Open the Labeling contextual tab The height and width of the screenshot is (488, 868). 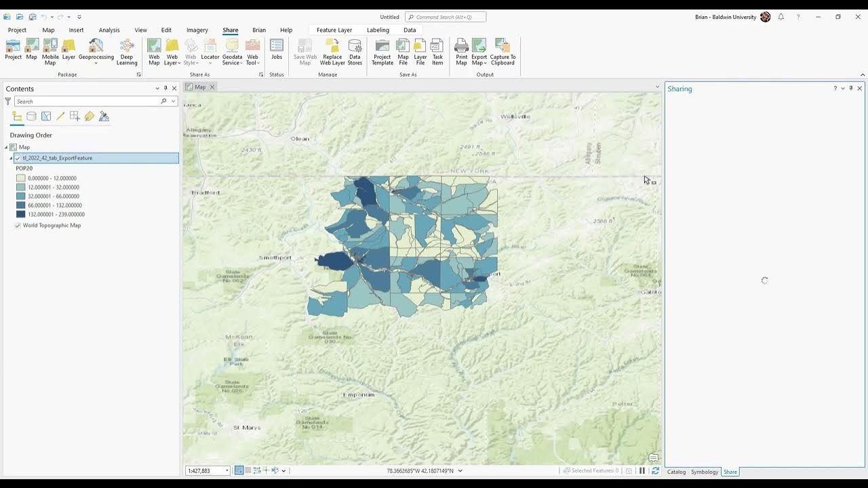(x=378, y=30)
